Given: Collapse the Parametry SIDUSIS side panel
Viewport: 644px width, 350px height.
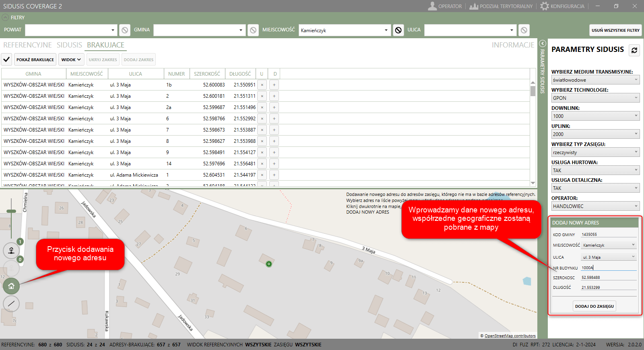Looking at the screenshot, I should [542, 43].
